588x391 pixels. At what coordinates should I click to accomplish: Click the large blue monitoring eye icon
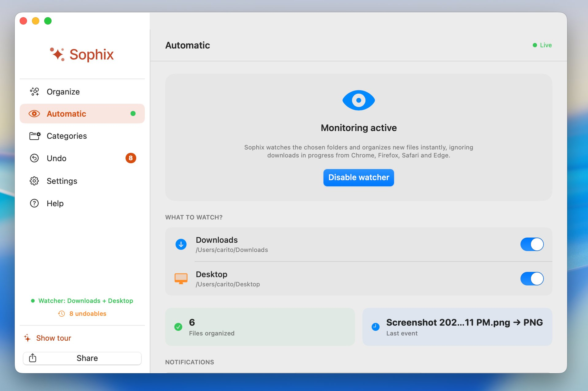tap(358, 100)
